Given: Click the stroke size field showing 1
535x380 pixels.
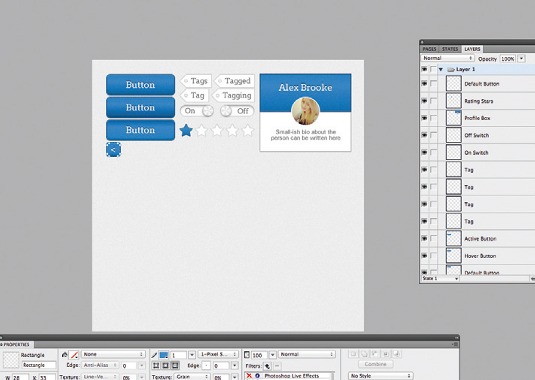Looking at the screenshot, I should click(x=178, y=355).
